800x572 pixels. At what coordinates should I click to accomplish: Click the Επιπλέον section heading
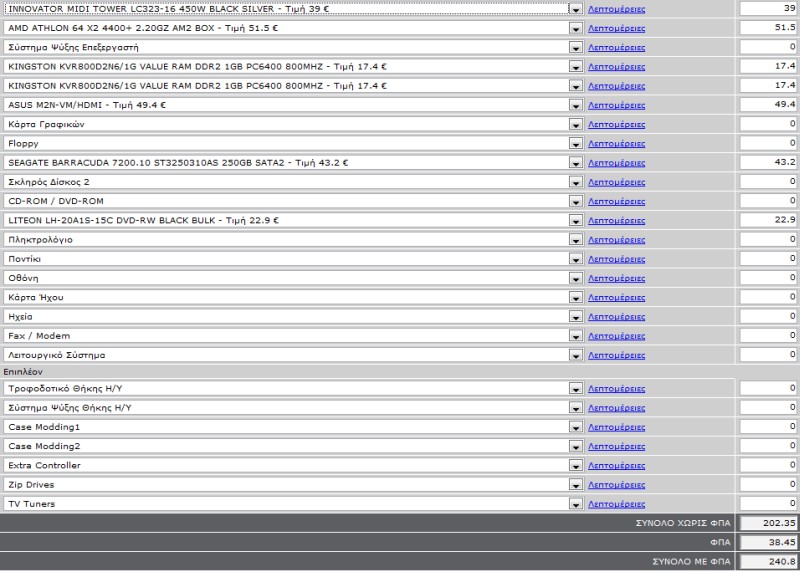23,372
